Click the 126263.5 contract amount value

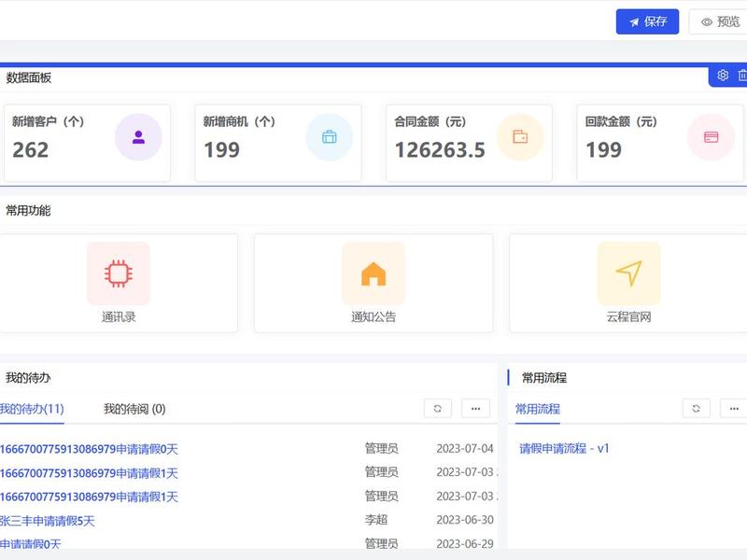point(440,150)
